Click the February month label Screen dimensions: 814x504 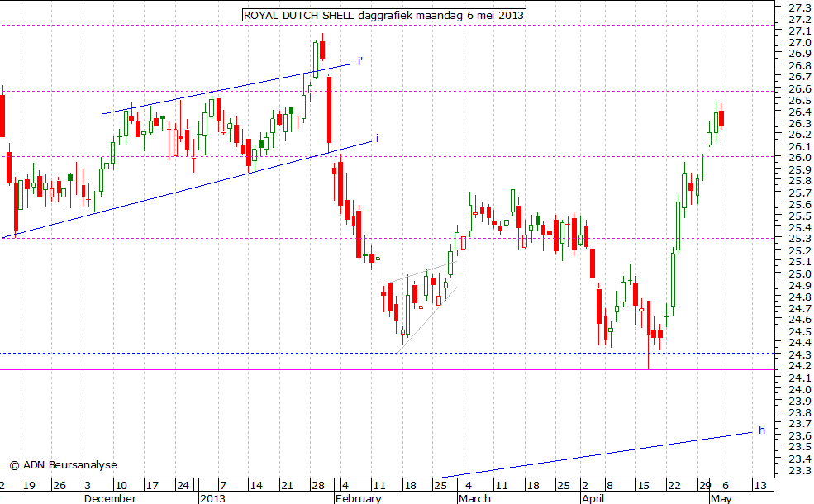coord(358,498)
